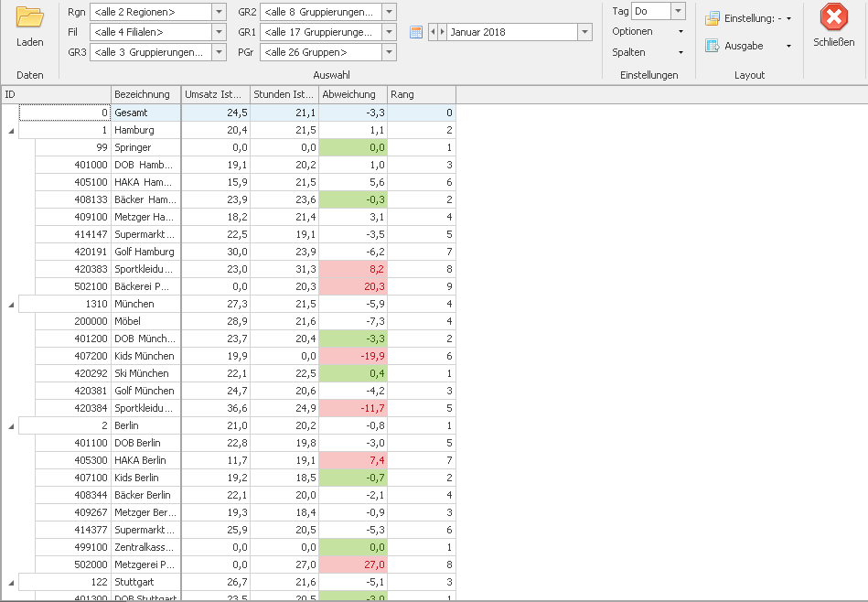Collapse the Hamburg tree node

pyautogui.click(x=11, y=131)
